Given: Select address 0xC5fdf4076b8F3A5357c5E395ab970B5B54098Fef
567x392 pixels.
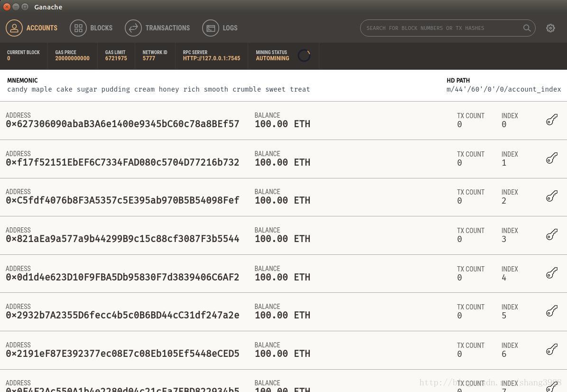Looking at the screenshot, I should (122, 200).
